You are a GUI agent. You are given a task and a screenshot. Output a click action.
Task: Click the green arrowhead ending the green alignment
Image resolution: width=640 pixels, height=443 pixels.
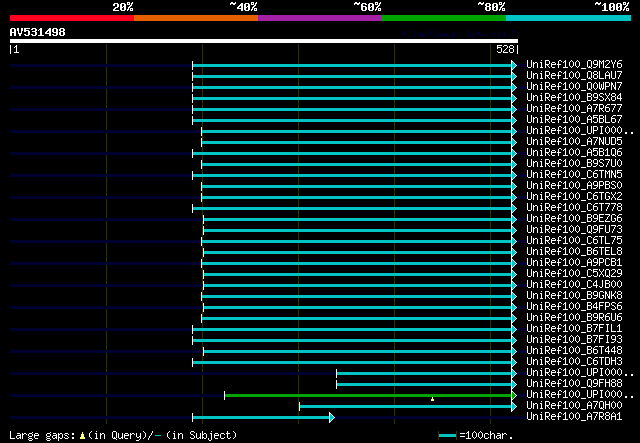click(x=514, y=395)
